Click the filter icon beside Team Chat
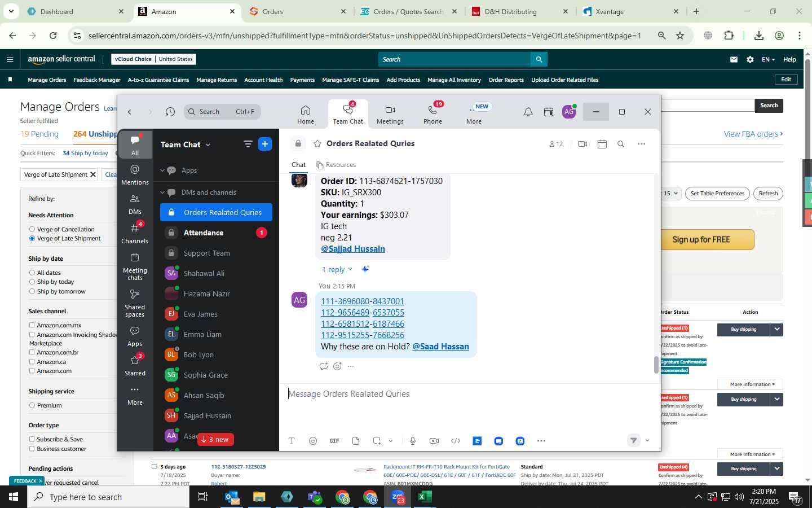Image resolution: width=812 pixels, height=508 pixels. tap(248, 144)
